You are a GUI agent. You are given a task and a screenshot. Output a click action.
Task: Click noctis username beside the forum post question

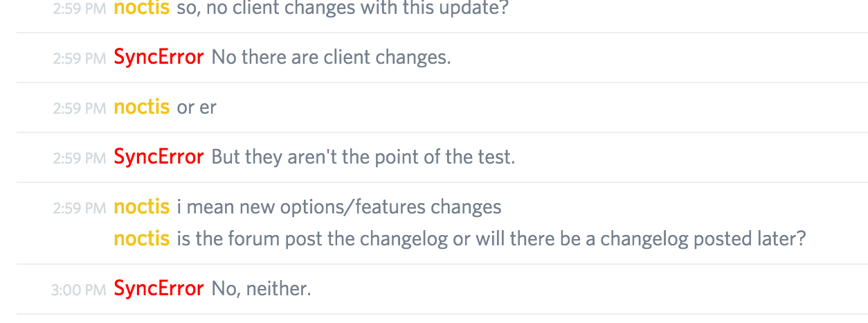141,238
